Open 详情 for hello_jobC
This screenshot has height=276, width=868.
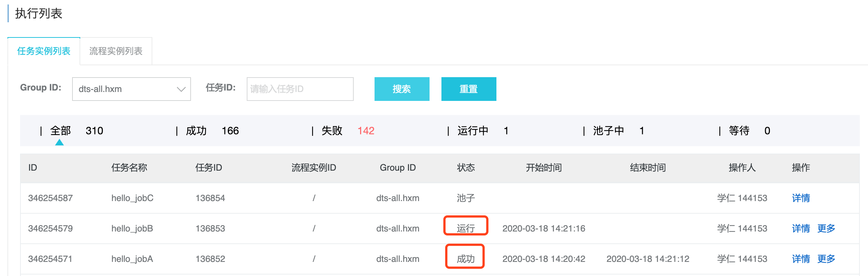click(801, 198)
